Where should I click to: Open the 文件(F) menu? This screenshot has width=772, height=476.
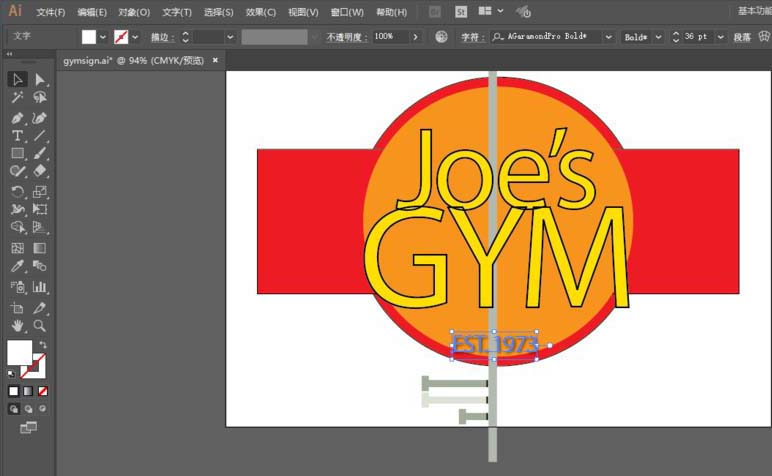(x=50, y=12)
